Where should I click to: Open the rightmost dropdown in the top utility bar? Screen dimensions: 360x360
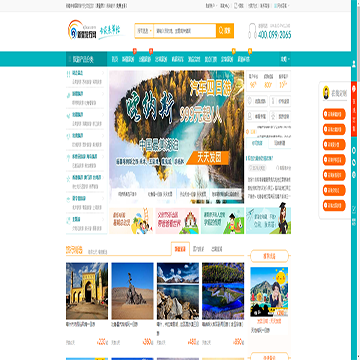coord(282,6)
